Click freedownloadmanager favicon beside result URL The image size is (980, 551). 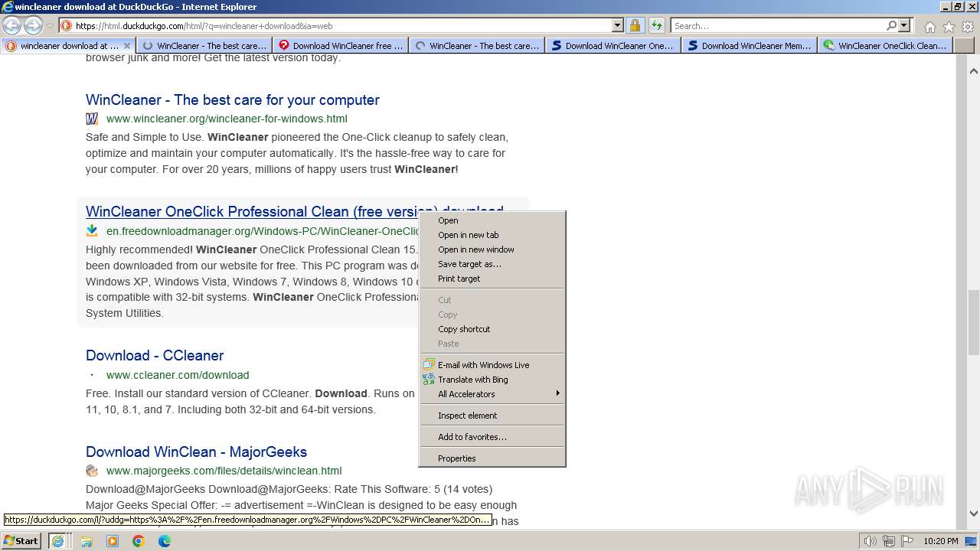coord(92,230)
